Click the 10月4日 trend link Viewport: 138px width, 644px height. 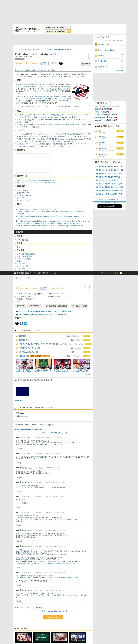pos(98,109)
